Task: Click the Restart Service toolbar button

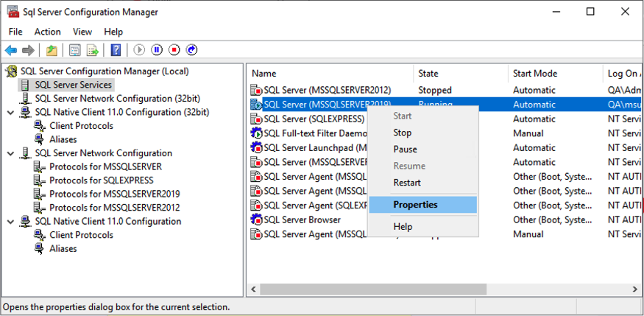Action: point(192,50)
